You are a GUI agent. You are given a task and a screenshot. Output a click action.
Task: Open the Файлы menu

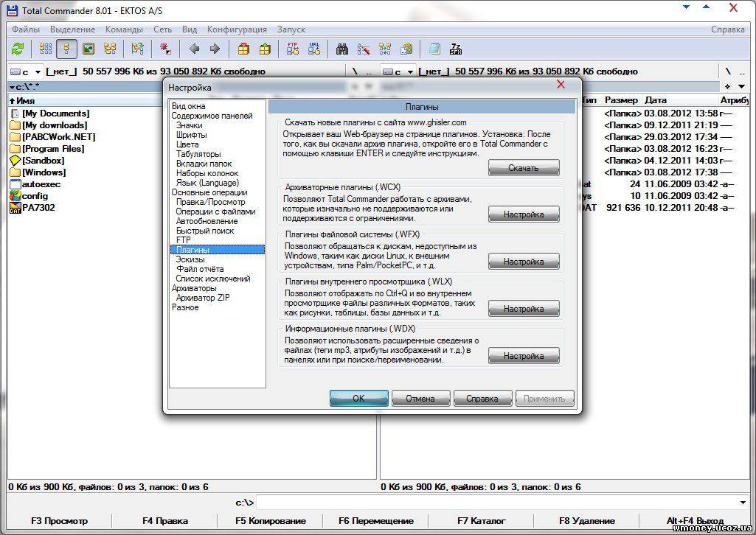click(x=26, y=29)
